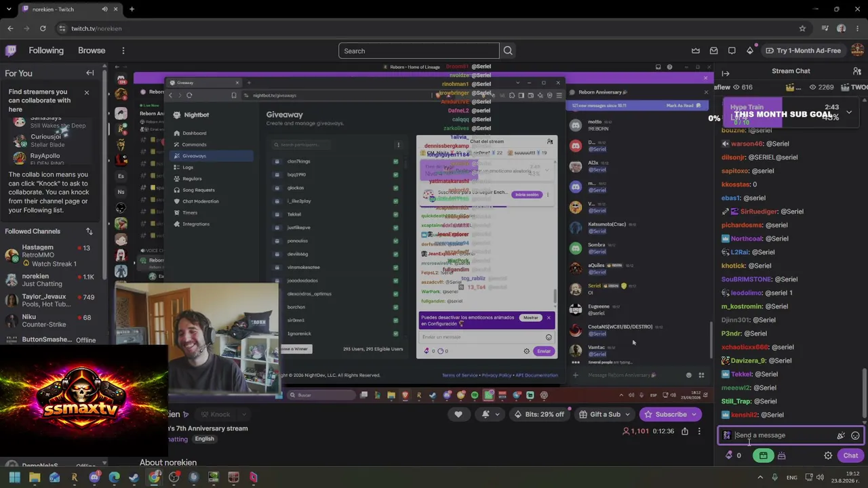Click the Enviar send button in embedded chat
Image resolution: width=868 pixels, height=488 pixels.
click(x=544, y=351)
